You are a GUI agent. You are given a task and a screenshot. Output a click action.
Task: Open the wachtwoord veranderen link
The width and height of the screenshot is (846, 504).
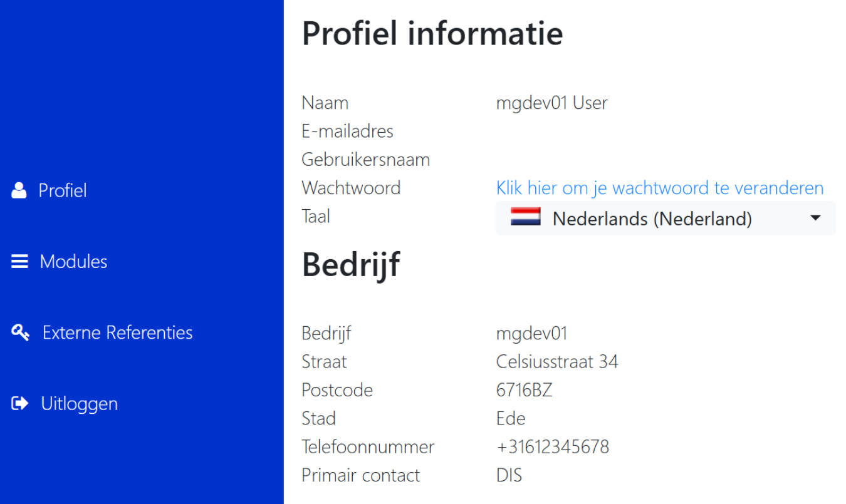659,187
